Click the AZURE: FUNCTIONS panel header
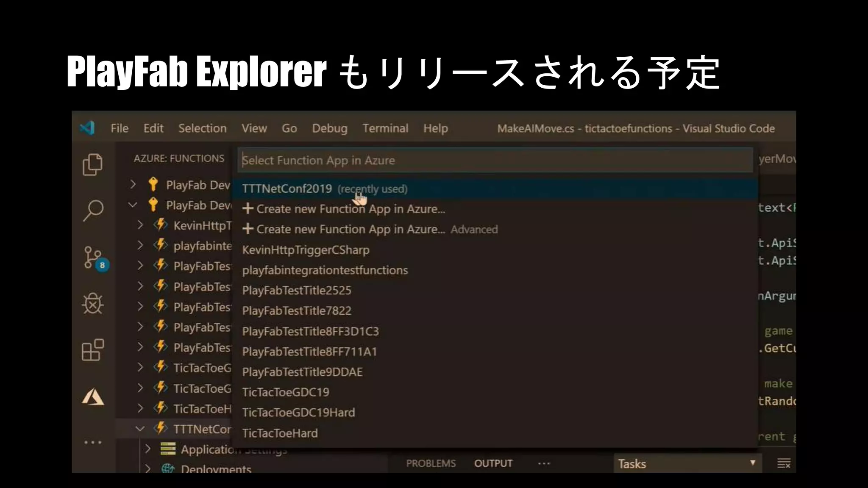The width and height of the screenshot is (868, 488). [179, 158]
